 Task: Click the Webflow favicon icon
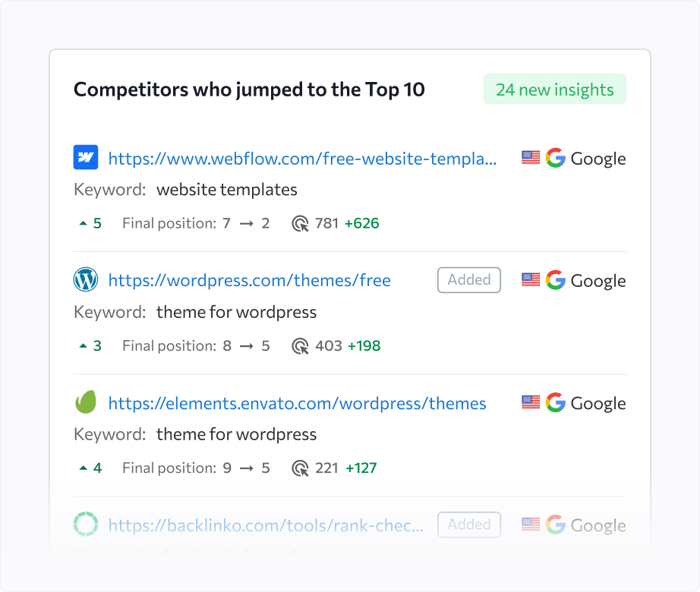[86, 157]
